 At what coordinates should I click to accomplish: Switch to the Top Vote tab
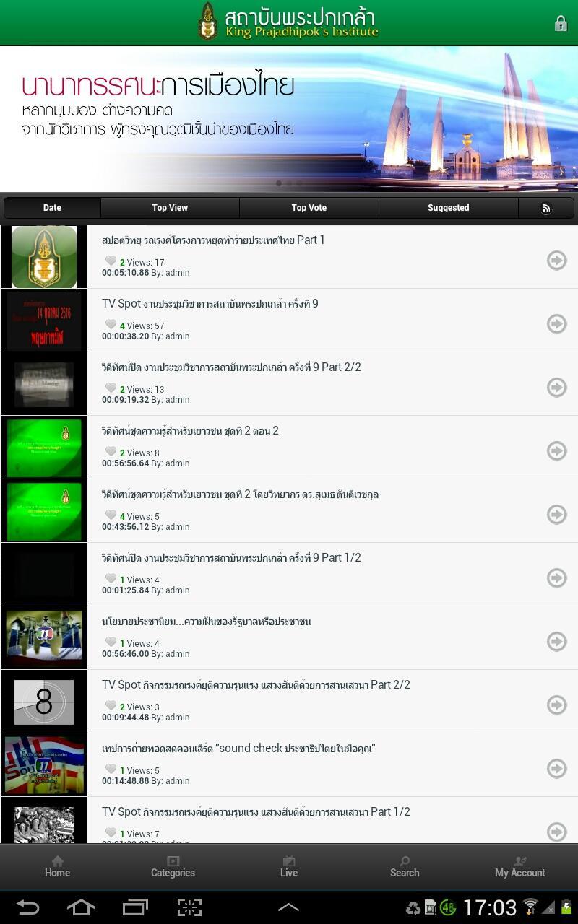pos(309,208)
